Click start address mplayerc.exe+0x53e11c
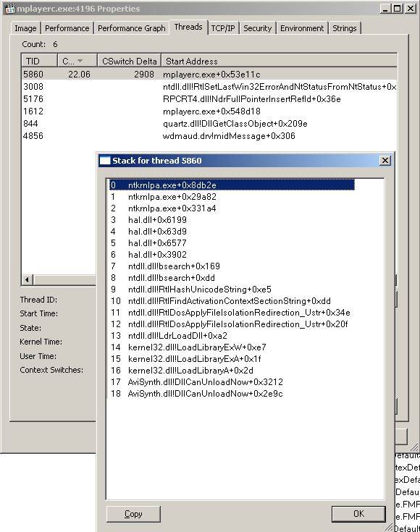 pos(211,75)
